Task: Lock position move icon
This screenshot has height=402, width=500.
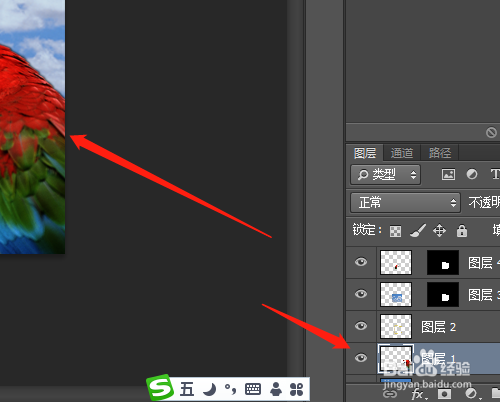Action: click(439, 230)
